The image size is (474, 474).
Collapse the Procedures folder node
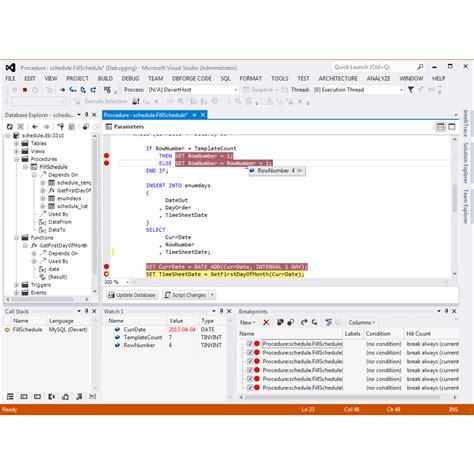pyautogui.click(x=16, y=159)
